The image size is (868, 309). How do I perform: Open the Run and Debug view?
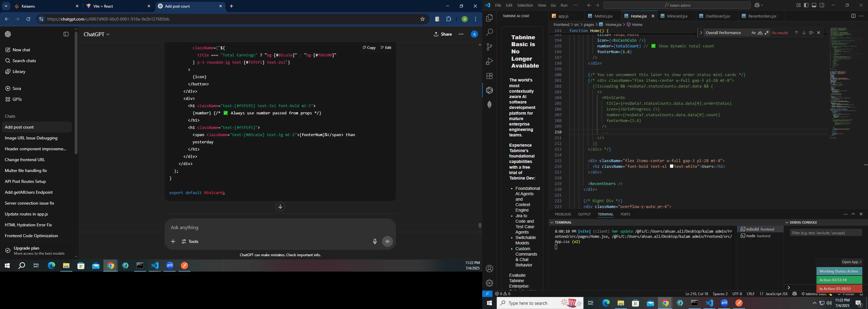point(489,61)
